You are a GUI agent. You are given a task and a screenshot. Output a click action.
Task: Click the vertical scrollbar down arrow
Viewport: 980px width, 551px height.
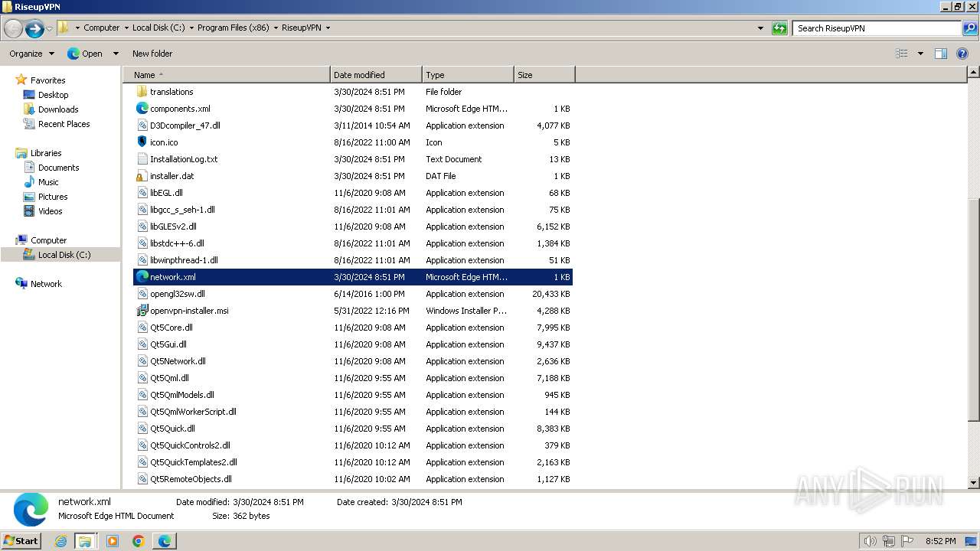click(x=973, y=483)
